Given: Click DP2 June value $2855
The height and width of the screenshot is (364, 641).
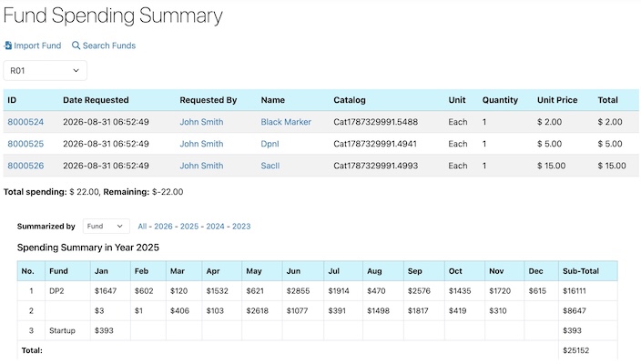Looking at the screenshot, I should click(298, 291).
